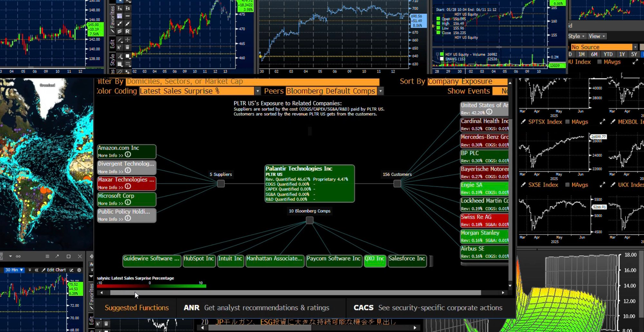Viewport: 644px width, 332px height.
Task: Expand the 156 Customers node
Action: click(397, 184)
